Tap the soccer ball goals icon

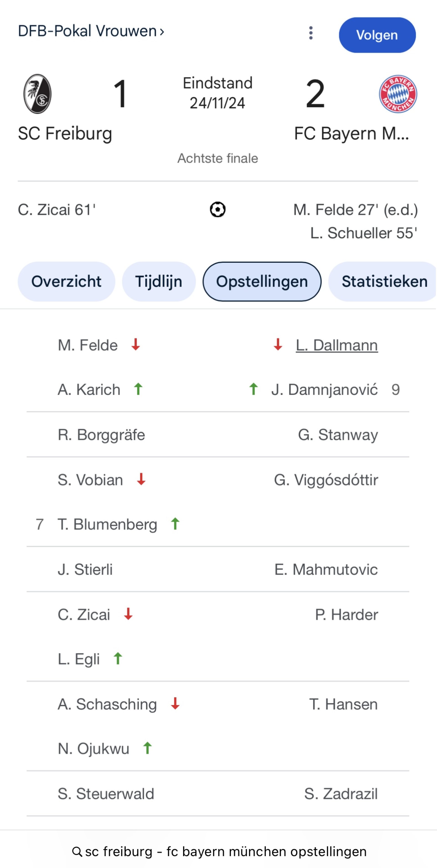click(x=218, y=210)
